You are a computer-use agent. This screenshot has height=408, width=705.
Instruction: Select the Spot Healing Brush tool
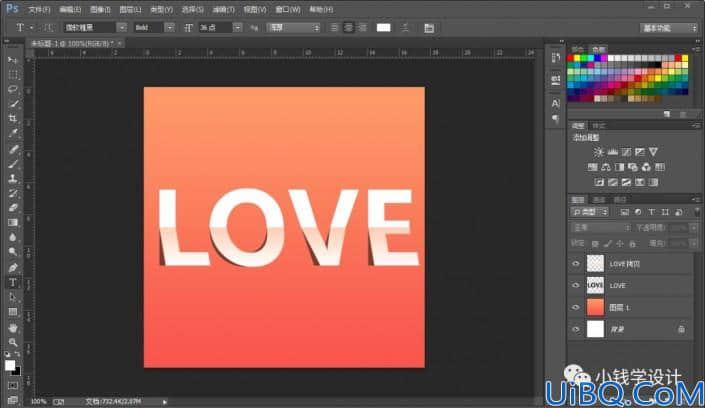[13, 149]
